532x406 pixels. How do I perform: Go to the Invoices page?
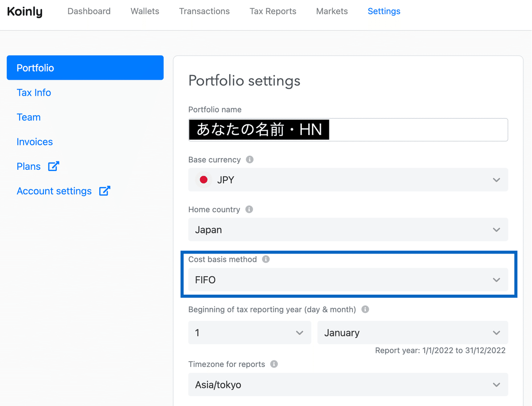click(x=35, y=142)
